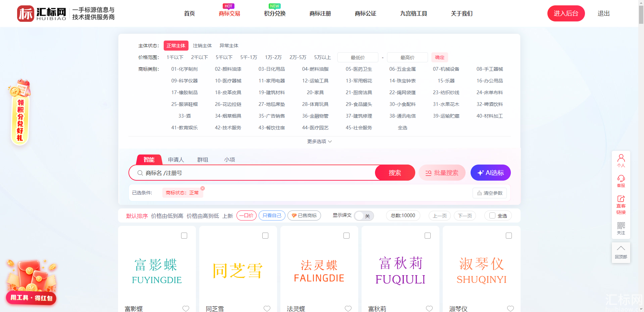Tick the checkbox on 同芝雪 card
Screen dimensions: 644x312
(x=265, y=236)
